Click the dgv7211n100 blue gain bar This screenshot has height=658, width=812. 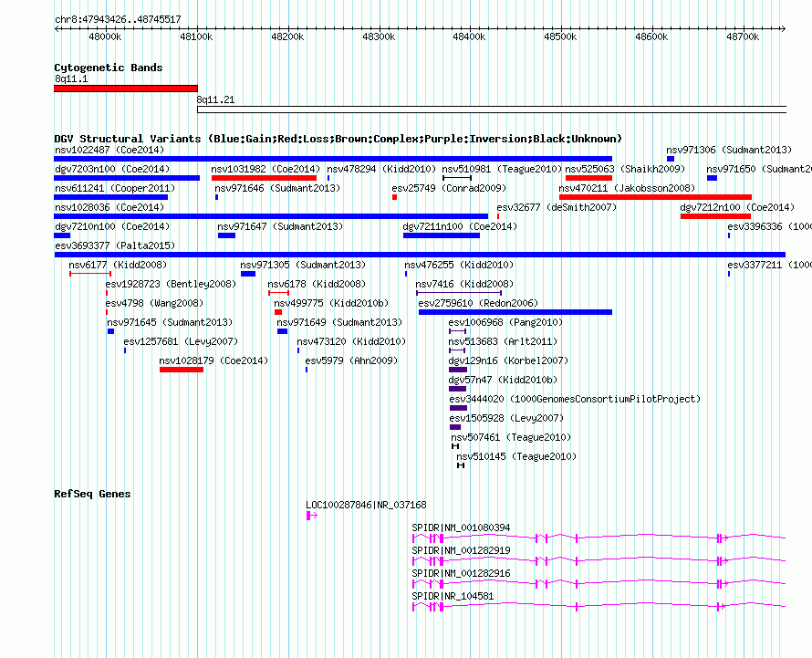point(442,235)
